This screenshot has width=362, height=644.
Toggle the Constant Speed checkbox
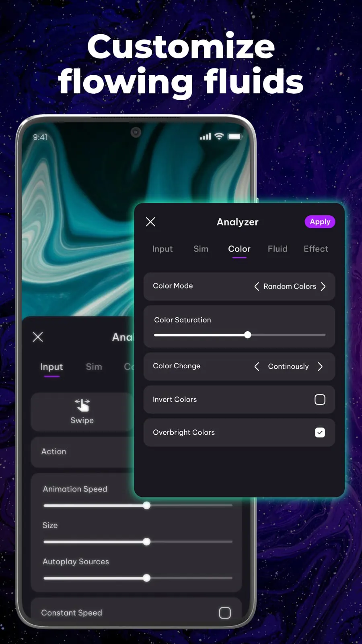[x=224, y=613]
